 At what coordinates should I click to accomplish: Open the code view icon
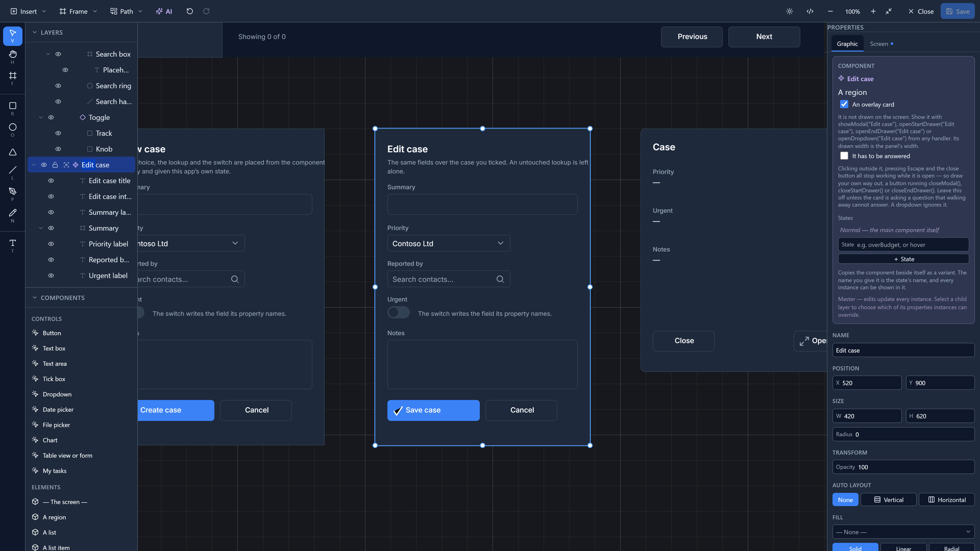[810, 11]
